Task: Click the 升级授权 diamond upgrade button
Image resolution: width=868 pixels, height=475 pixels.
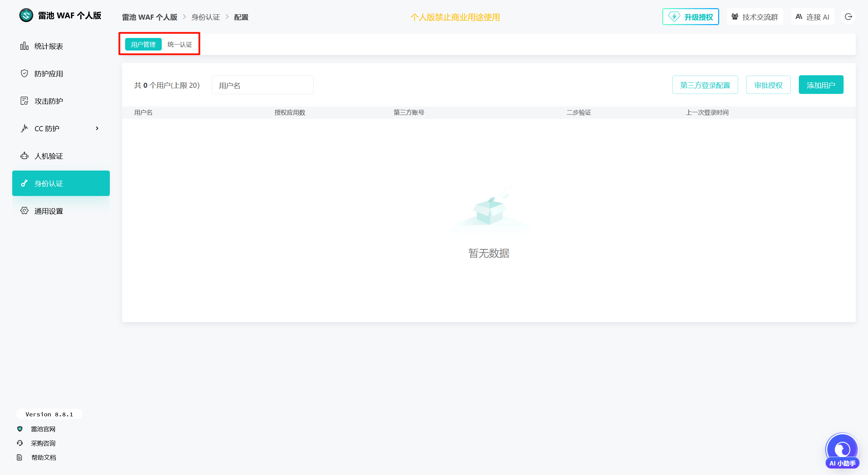Action: [691, 17]
